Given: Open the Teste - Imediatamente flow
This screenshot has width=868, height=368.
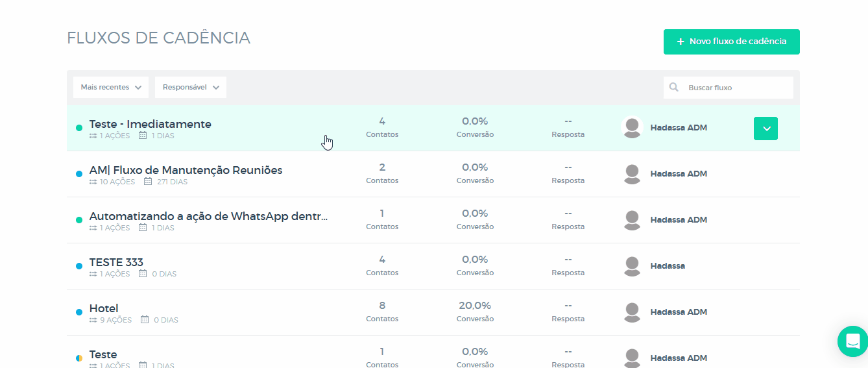Looking at the screenshot, I should coord(151,124).
